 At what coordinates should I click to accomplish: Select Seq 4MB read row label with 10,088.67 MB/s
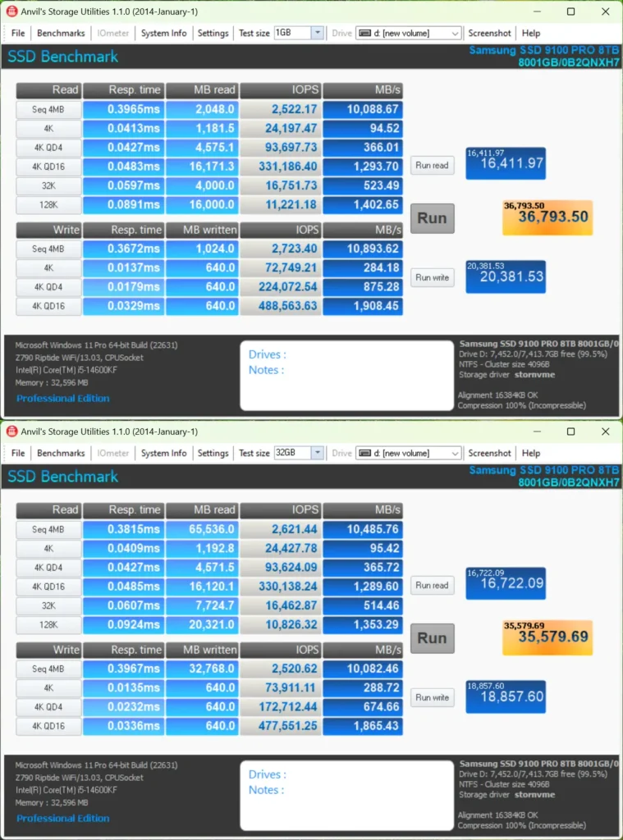(48, 109)
